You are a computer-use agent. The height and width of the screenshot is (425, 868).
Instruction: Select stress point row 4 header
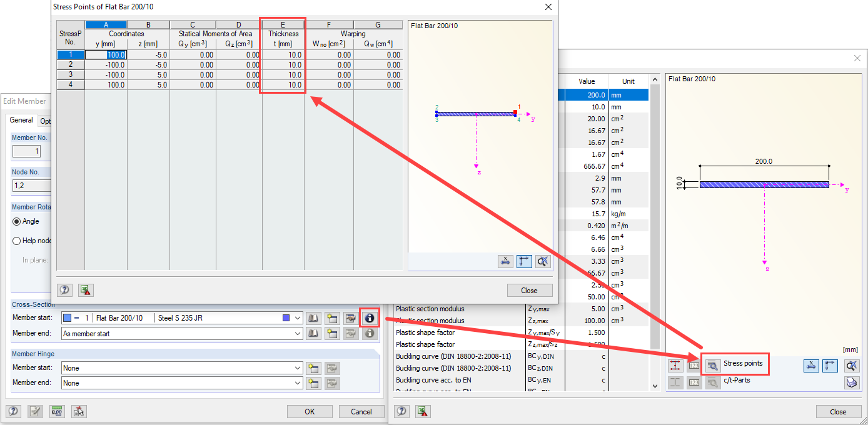tap(71, 84)
